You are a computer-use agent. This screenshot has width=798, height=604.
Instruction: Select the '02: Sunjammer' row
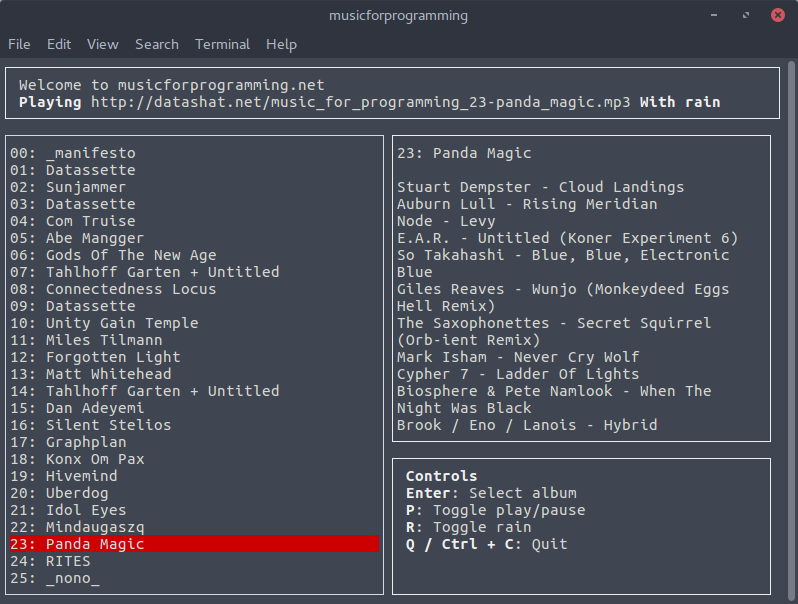[x=194, y=187]
